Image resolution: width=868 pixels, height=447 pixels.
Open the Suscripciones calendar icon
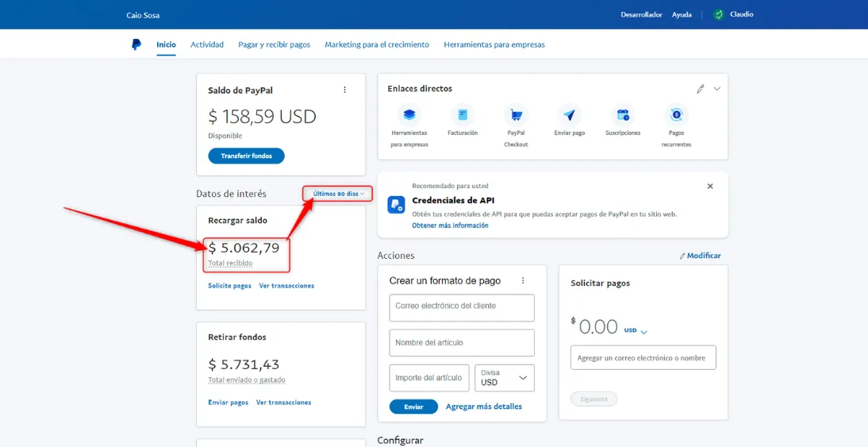coord(623,114)
